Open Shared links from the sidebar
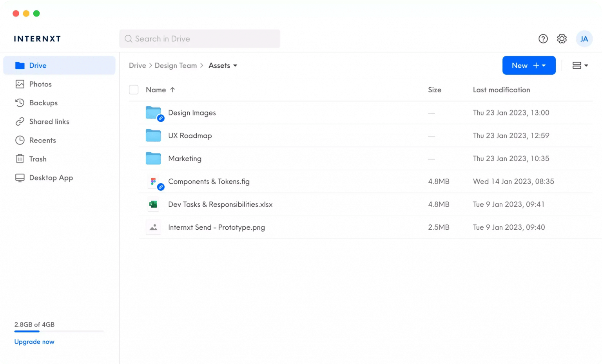Viewport: 602px width, 364px height. pos(20,121)
